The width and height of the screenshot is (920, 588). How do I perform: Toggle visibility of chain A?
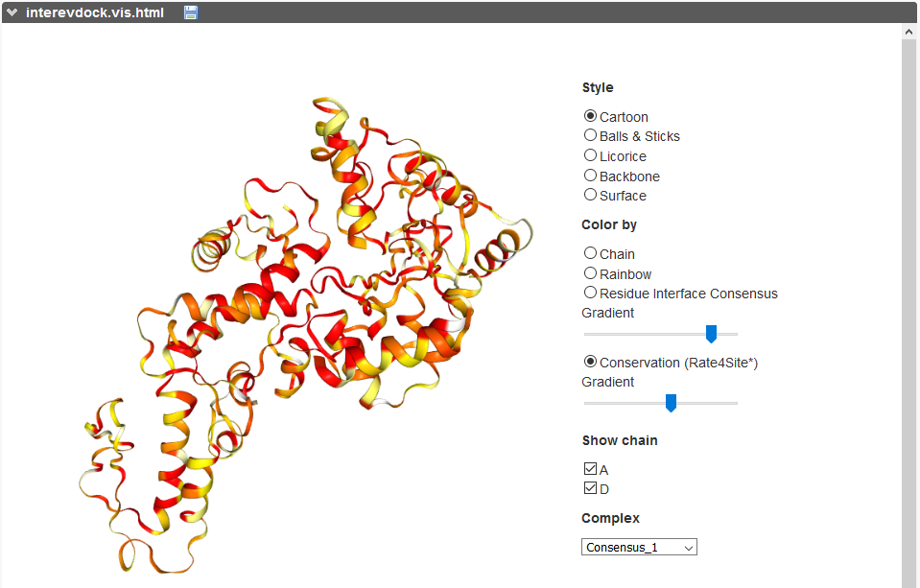[590, 468]
